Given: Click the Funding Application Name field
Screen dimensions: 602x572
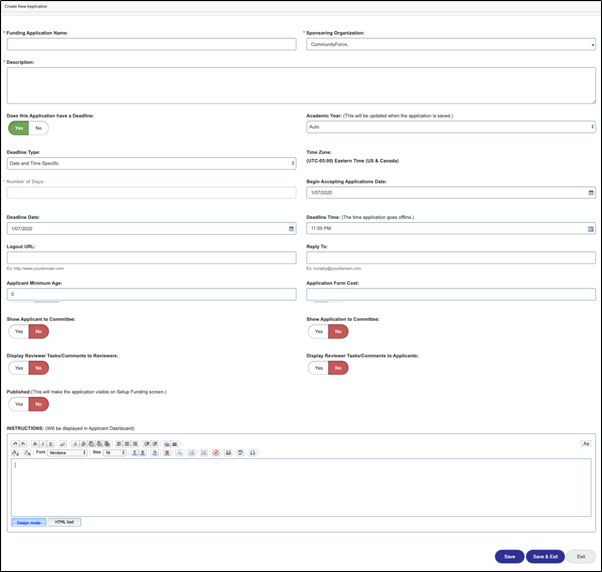Looking at the screenshot, I should (150, 44).
